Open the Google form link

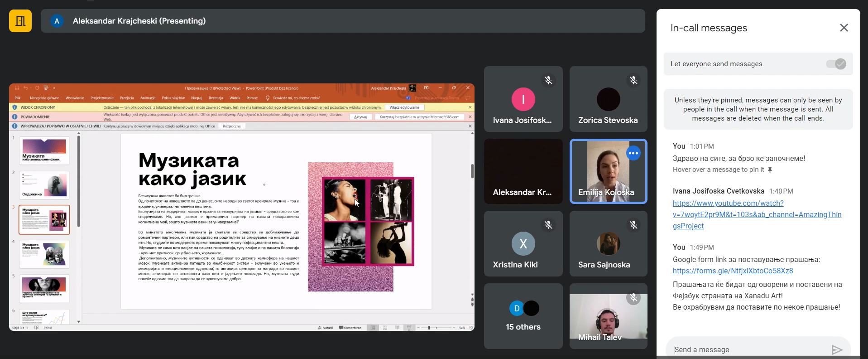(x=733, y=271)
